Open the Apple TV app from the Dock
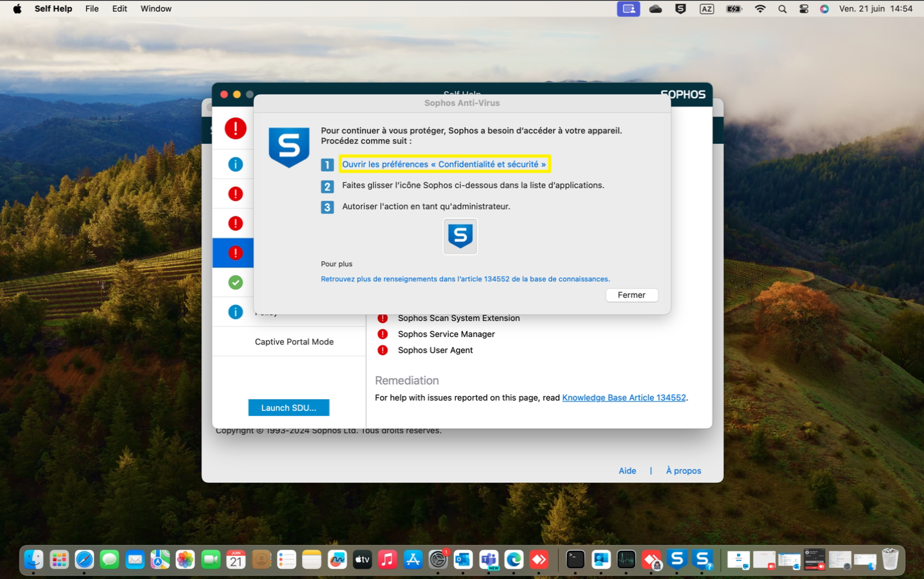The image size is (924, 579). (362, 560)
